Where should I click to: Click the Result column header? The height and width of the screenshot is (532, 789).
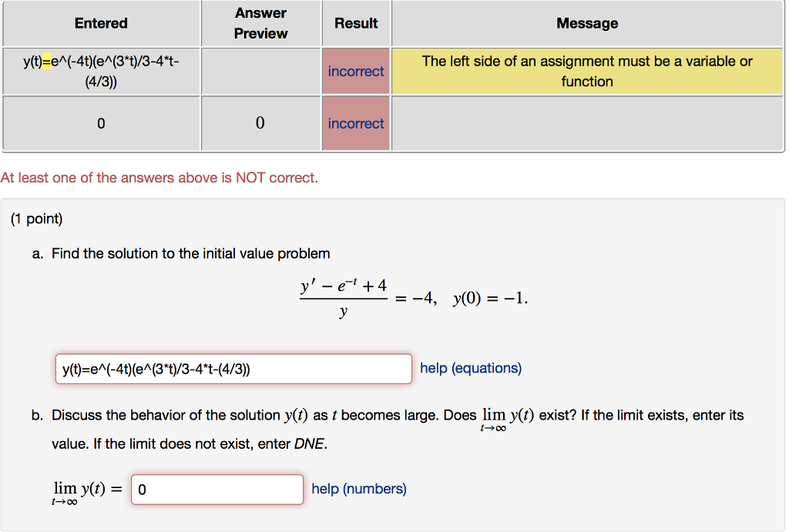point(355,23)
